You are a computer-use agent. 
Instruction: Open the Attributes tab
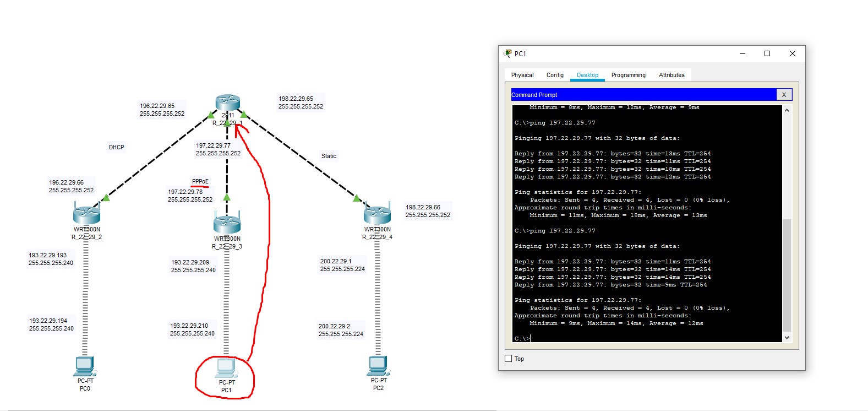672,75
